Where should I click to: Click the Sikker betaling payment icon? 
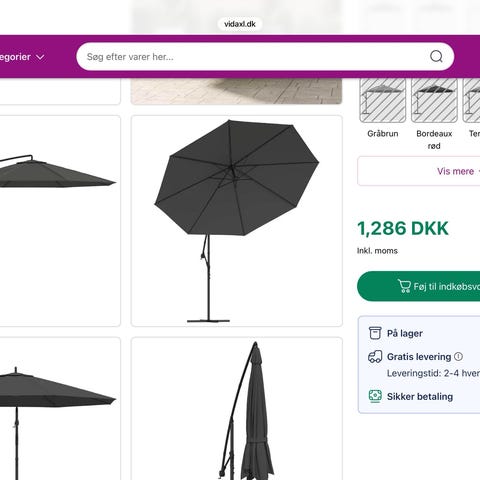[375, 396]
